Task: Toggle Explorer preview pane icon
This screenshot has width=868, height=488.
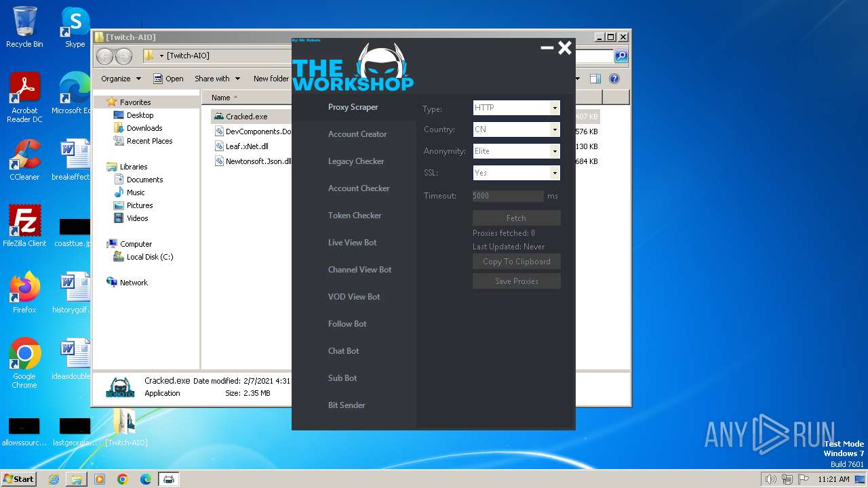Action: click(x=595, y=79)
